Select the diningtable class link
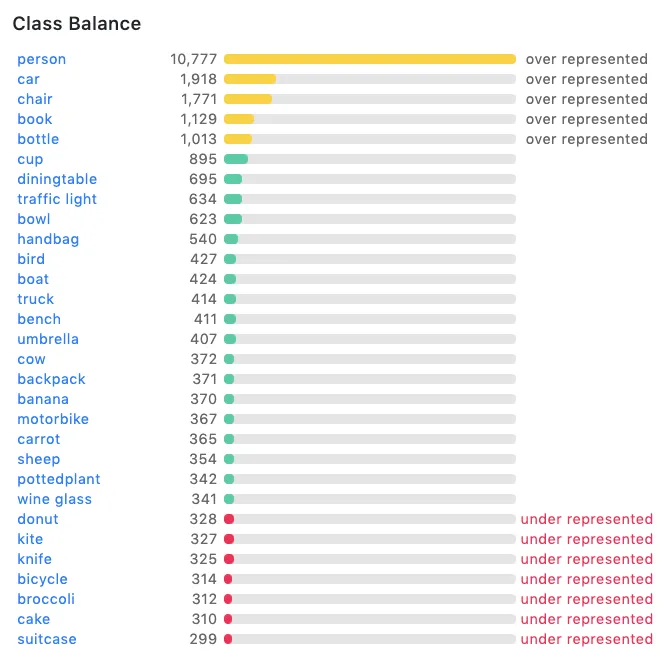Screen dimensions: 668x651 click(x=57, y=179)
